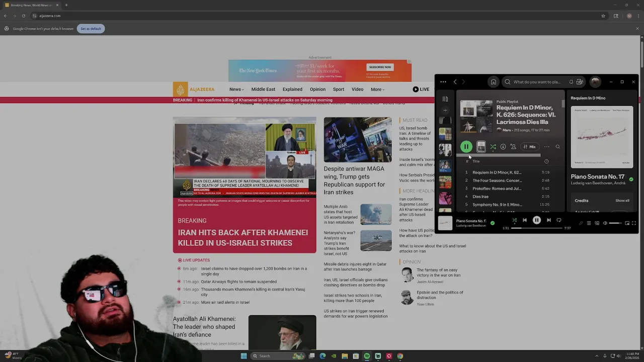Toggle saved checkmark in now playing bar
The height and width of the screenshot is (362, 644).
(x=493, y=223)
